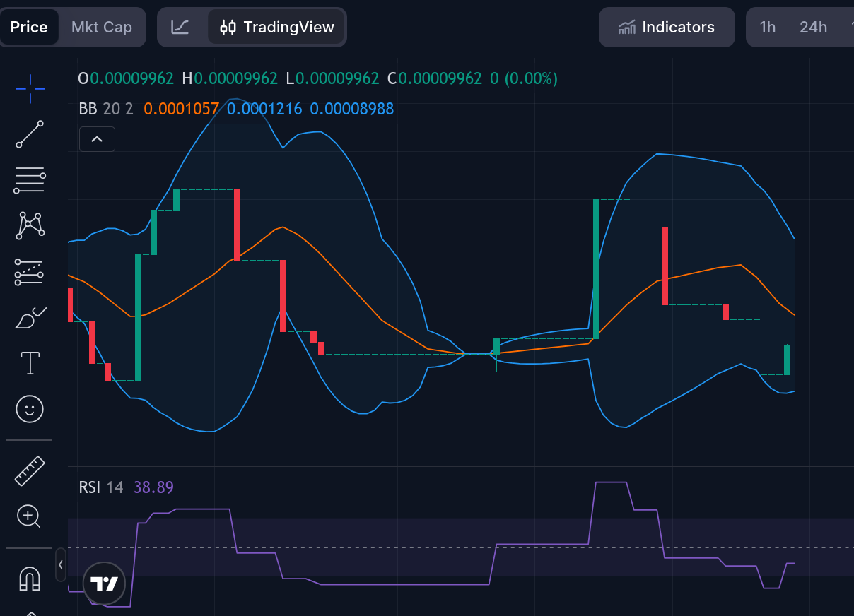This screenshot has height=616, width=854.
Task: Switch to simple line chart view
Action: tap(180, 28)
